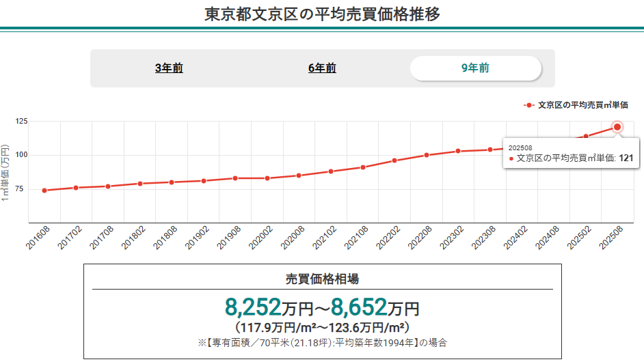Click the 201608 data point on the line
The height and width of the screenshot is (364, 644).
click(44, 191)
